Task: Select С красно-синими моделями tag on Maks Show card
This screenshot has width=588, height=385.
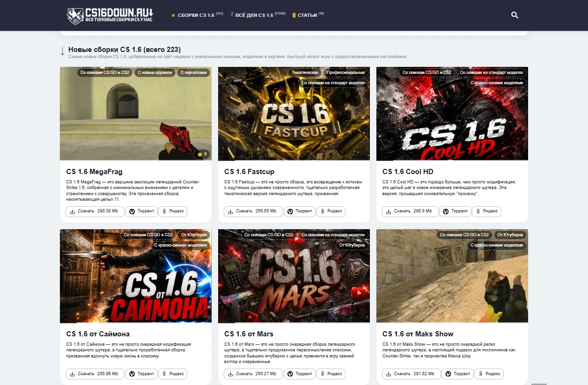Action: point(497,245)
